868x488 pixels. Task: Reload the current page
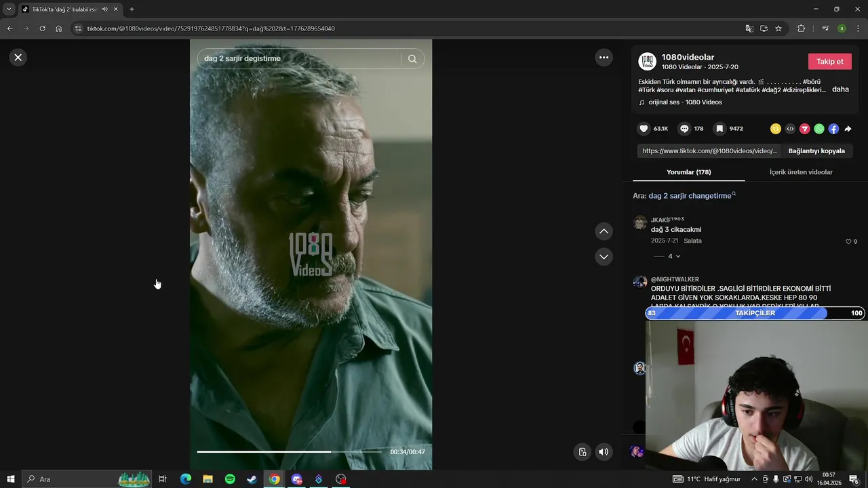42,28
